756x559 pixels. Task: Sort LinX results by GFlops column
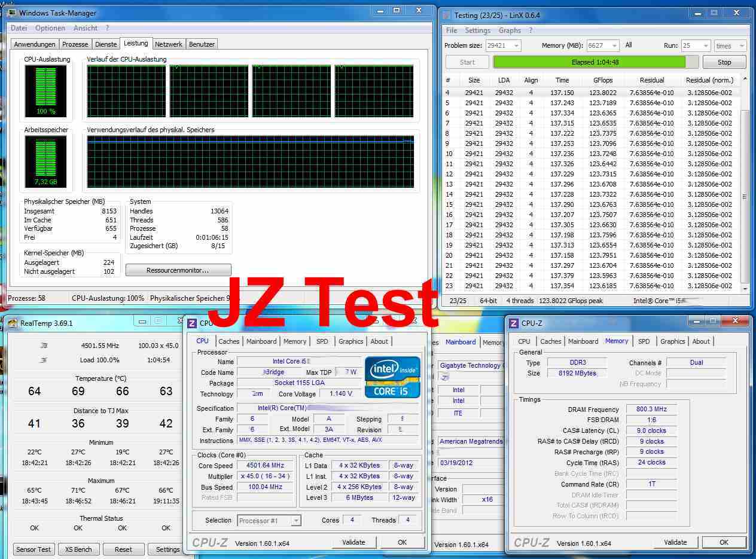point(603,80)
